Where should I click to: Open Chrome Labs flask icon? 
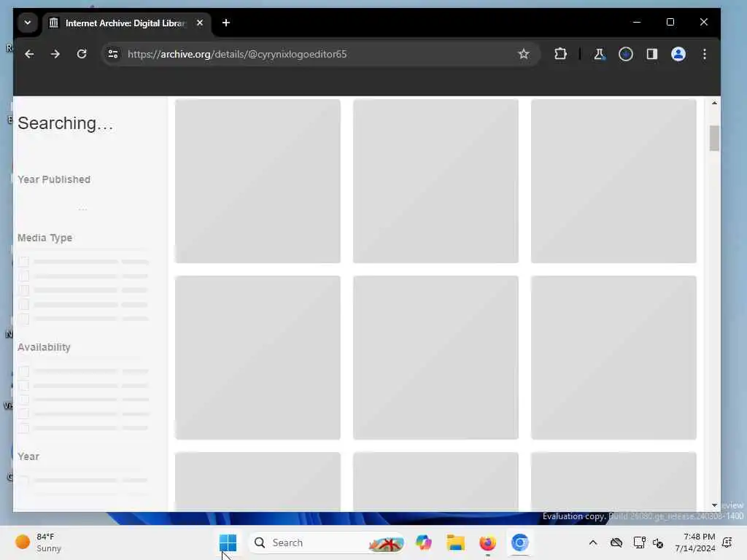pos(600,54)
